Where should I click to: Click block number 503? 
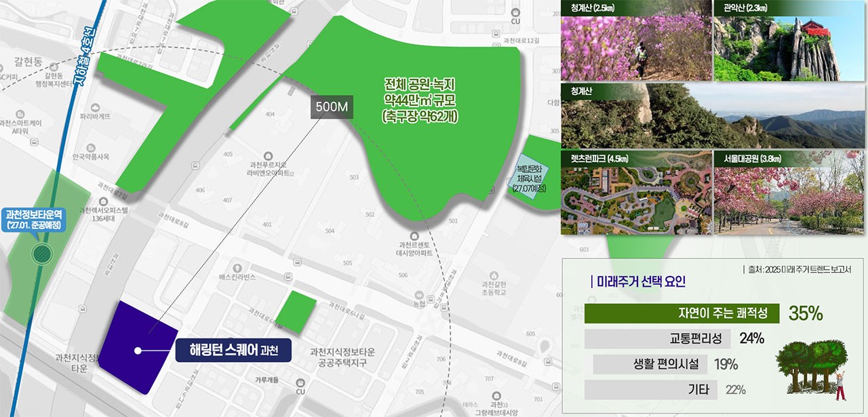point(354,178)
